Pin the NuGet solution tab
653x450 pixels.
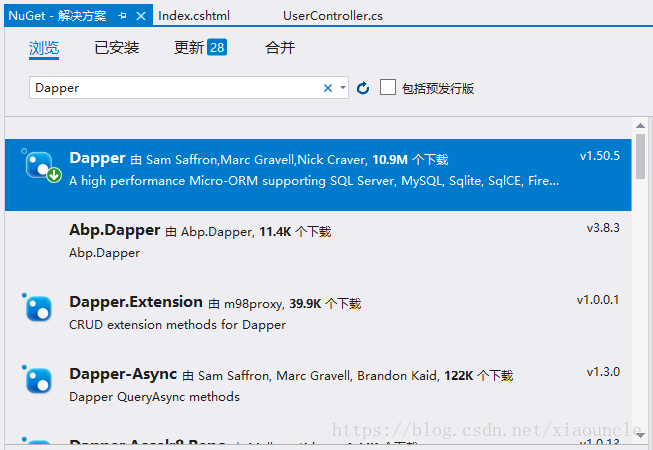point(122,16)
